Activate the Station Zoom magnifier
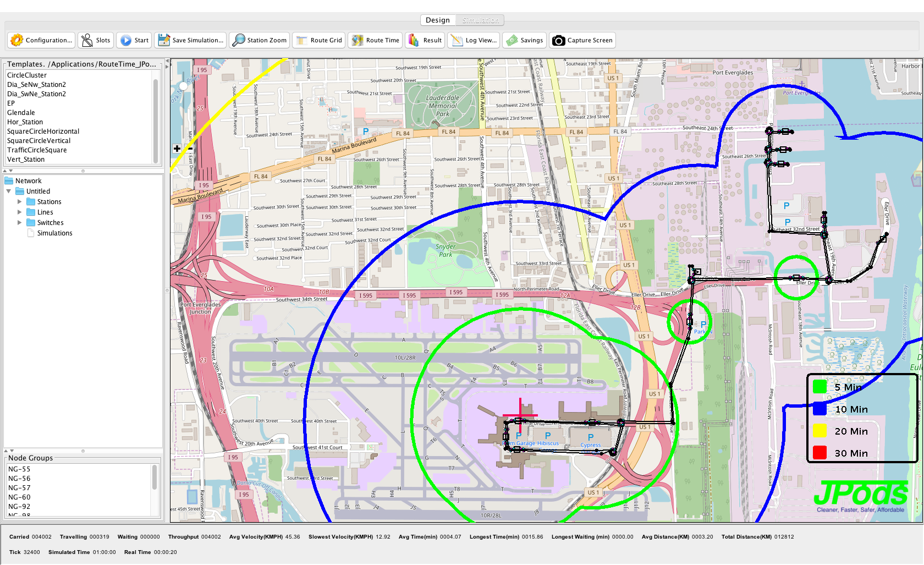Viewport: 924px width, 565px height. [239, 40]
